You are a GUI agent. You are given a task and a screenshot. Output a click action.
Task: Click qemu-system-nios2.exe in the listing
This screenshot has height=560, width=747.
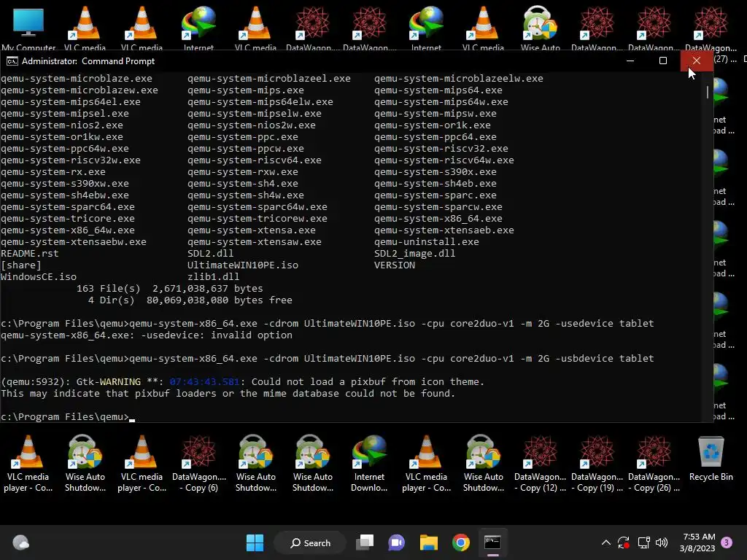point(62,125)
